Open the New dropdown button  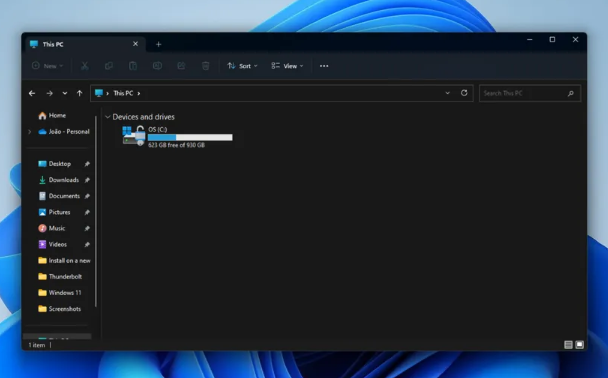[47, 66]
